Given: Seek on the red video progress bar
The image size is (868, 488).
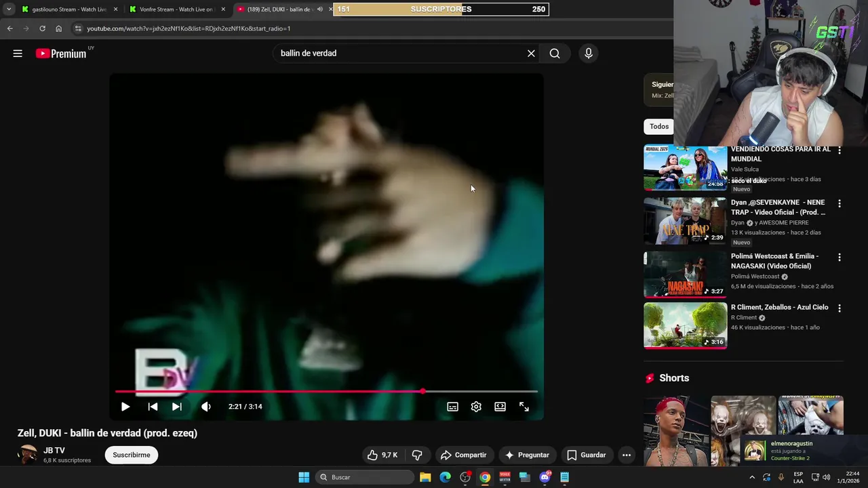Looking at the screenshot, I should point(326,392).
